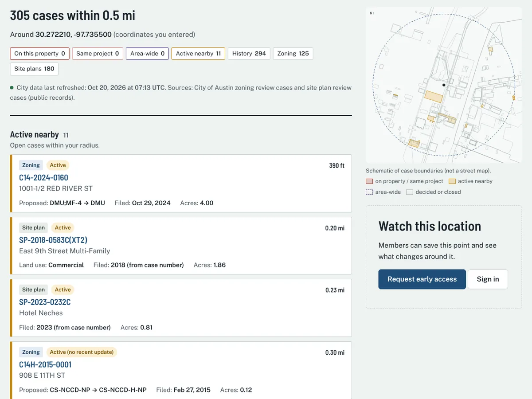Click the Proposed: DMU;MF-4 → DMU text
Viewport: 532px width, 399px height.
point(62,203)
